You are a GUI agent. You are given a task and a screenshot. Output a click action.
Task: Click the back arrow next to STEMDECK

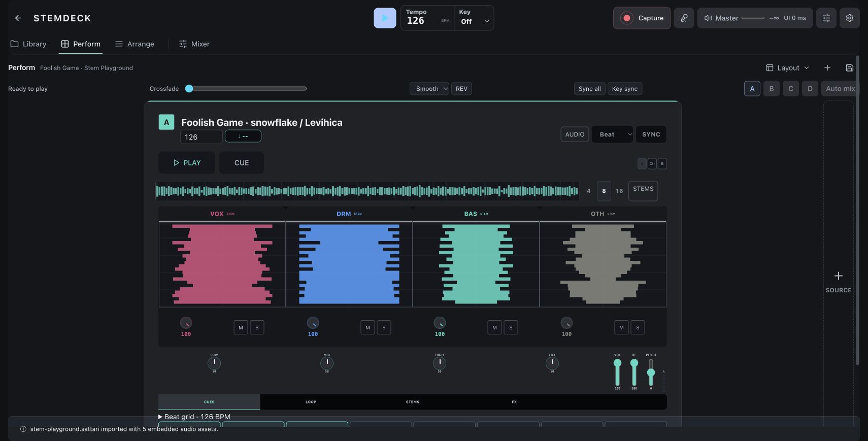[x=18, y=18]
